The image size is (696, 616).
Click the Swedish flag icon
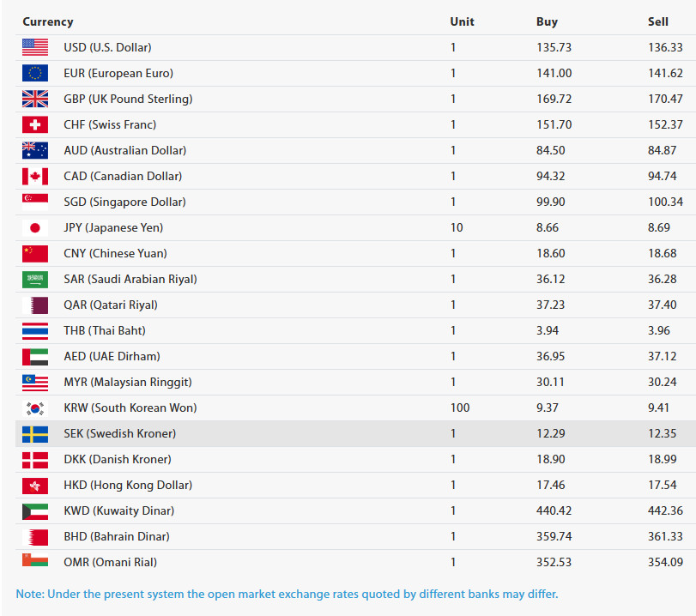pos(35,433)
